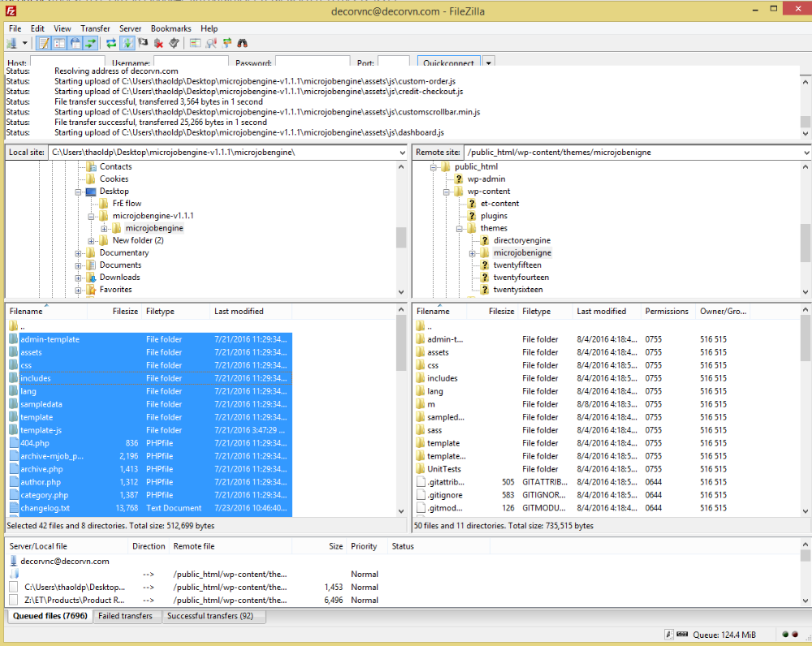Toggle processing of the transfer queue
The image size is (812, 646).
tap(127, 43)
